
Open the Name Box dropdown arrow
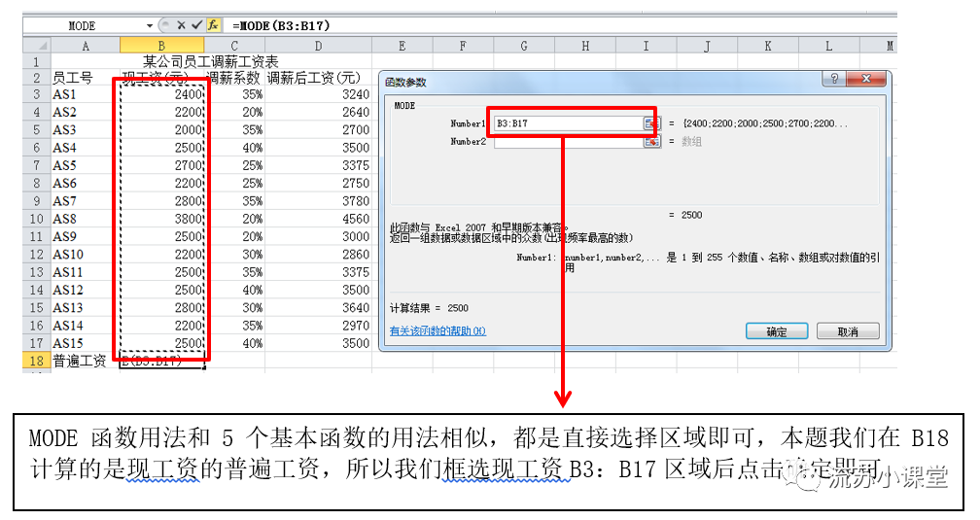tap(150, 25)
